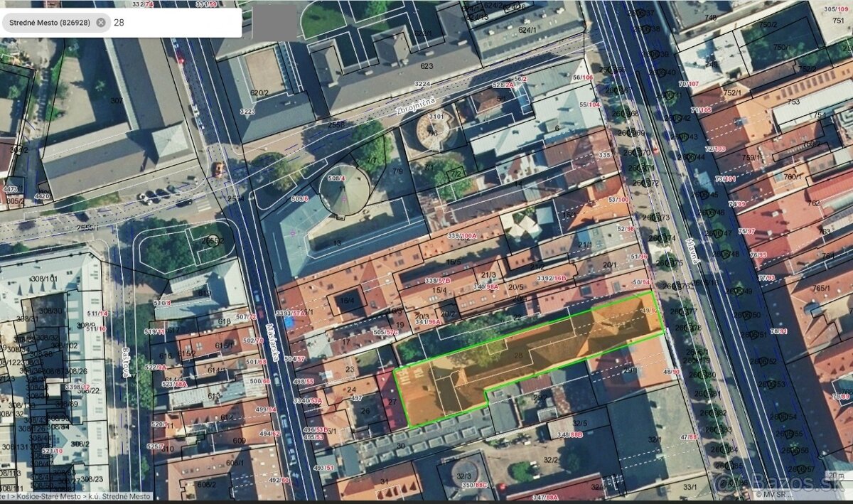The width and height of the screenshot is (853, 504).
Task: Click the Stredné Mesto (826928) chip label
Action: click(x=50, y=23)
